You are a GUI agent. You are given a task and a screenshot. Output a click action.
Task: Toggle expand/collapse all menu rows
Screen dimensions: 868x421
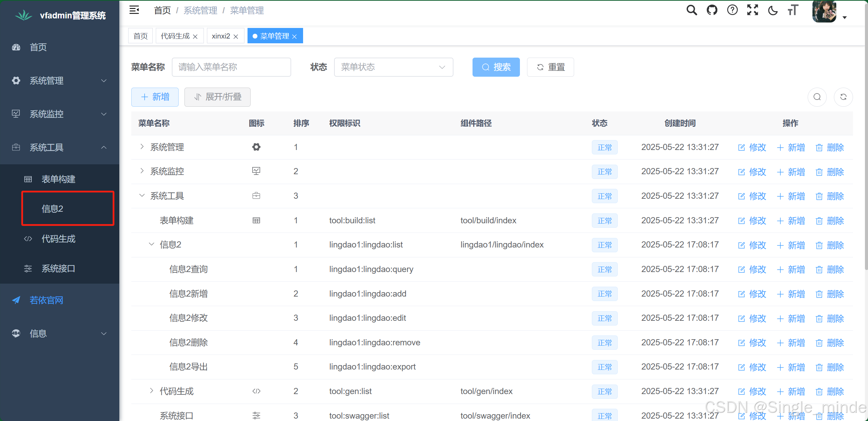pyautogui.click(x=218, y=97)
